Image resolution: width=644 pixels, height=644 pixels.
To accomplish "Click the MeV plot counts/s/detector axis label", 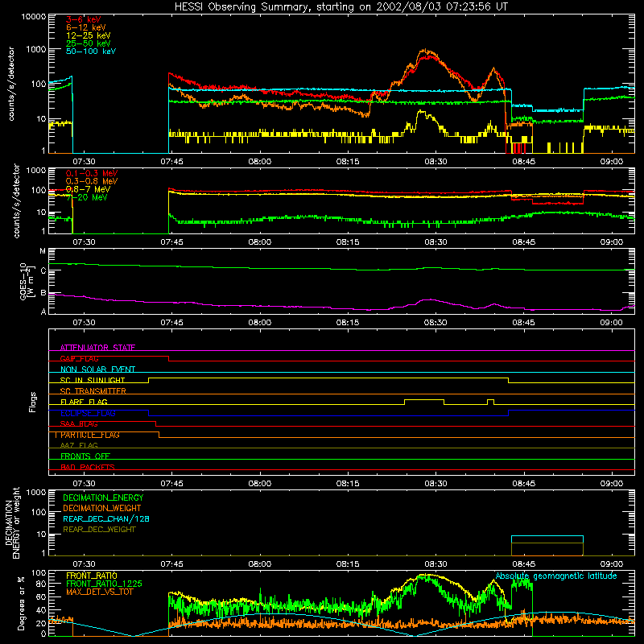I will 16,200.
